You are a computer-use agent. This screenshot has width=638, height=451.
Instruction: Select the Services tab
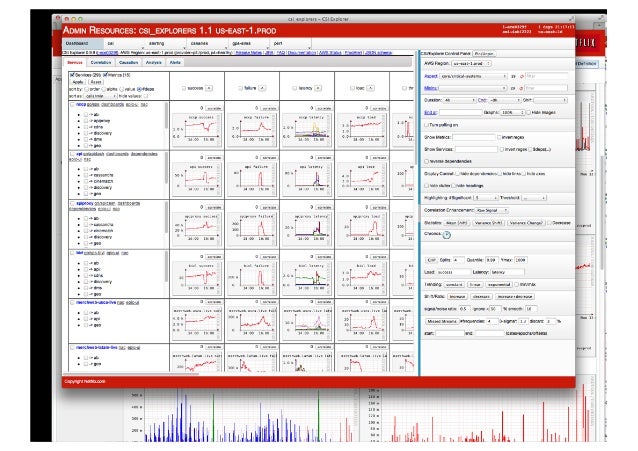pyautogui.click(x=75, y=63)
